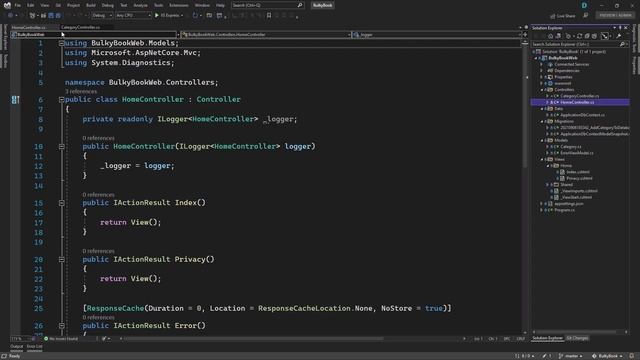This screenshot has height=360, width=640.
Task: Open the Debug menu
Action: pyautogui.click(x=107, y=5)
